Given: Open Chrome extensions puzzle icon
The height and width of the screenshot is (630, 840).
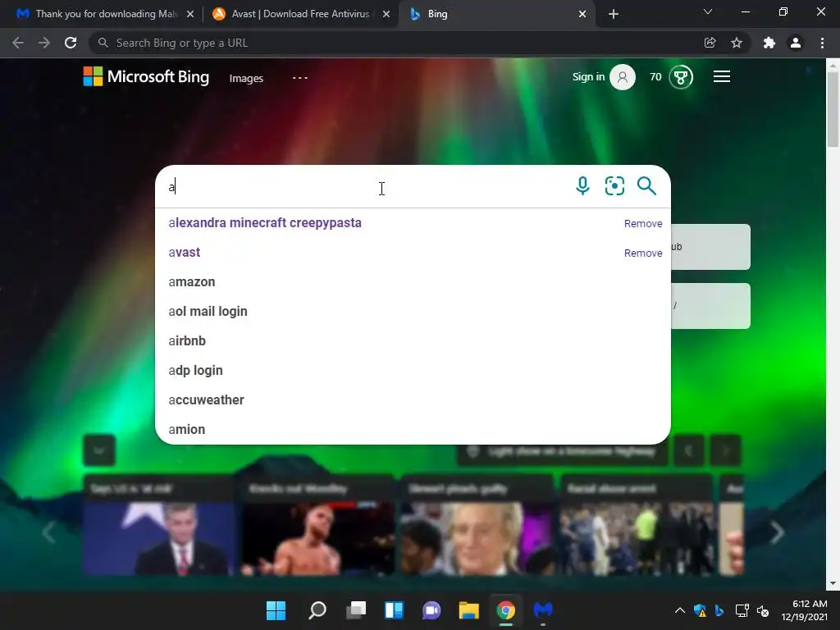Looking at the screenshot, I should [769, 43].
